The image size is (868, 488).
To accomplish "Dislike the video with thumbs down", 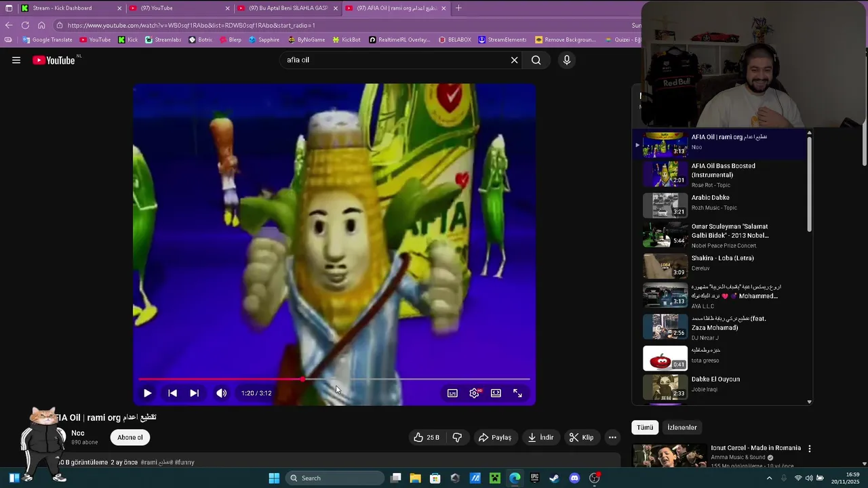I will click(457, 438).
